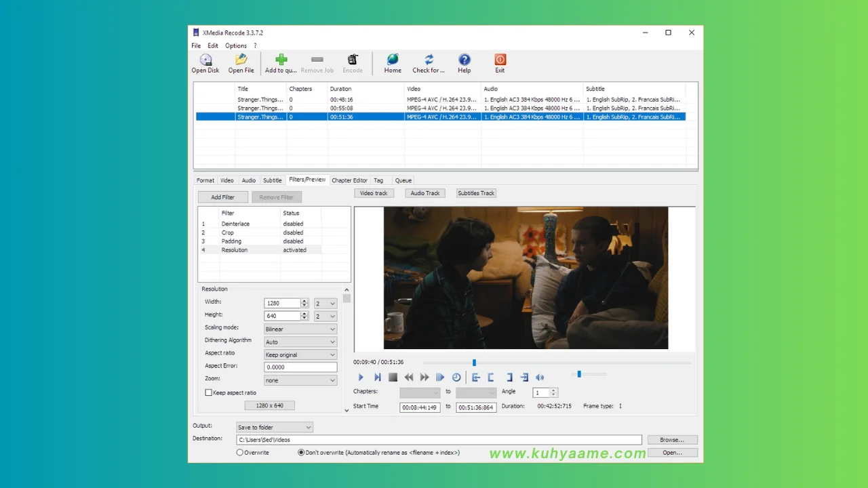This screenshot has width=868, height=488.
Task: Click the Browse button
Action: 672,440
